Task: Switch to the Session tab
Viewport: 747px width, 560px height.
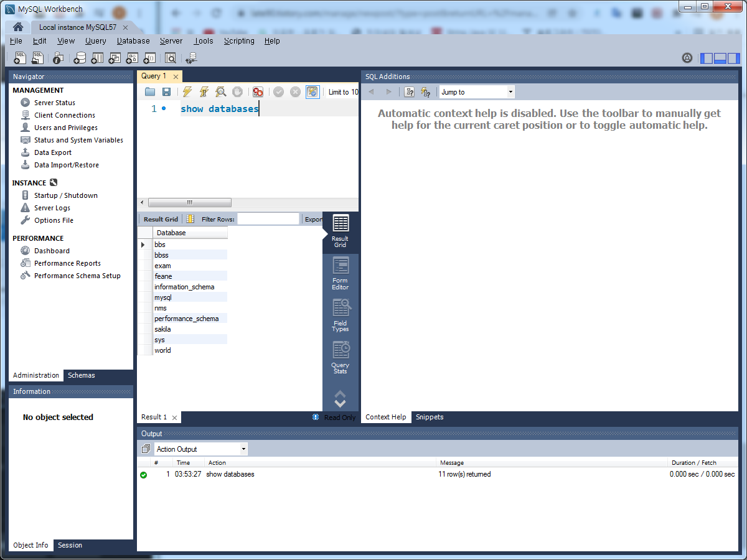Action: [x=70, y=545]
